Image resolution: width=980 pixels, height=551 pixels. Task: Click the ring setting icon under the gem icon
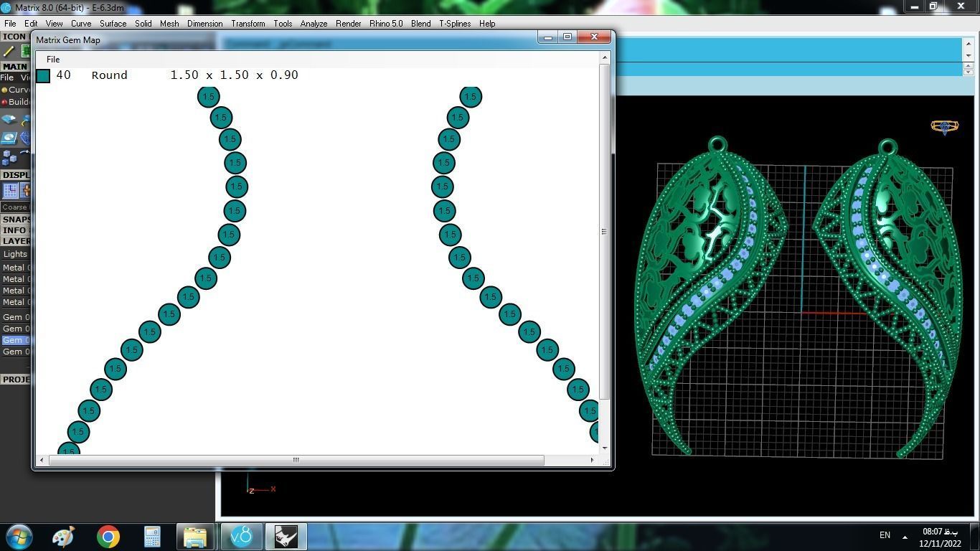(x=9, y=138)
